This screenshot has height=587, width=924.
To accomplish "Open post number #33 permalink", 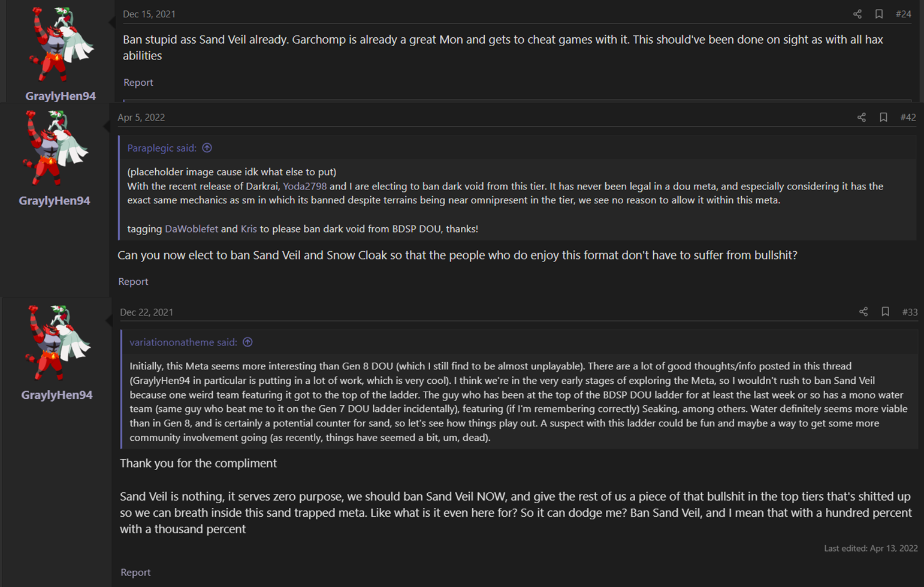I will coord(910,312).
